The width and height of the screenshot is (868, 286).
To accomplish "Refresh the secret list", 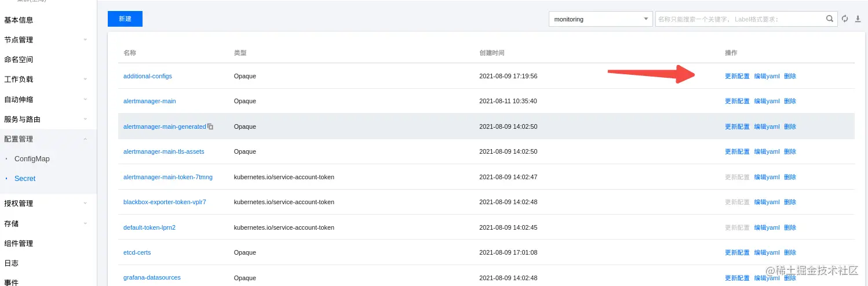I will 845,19.
